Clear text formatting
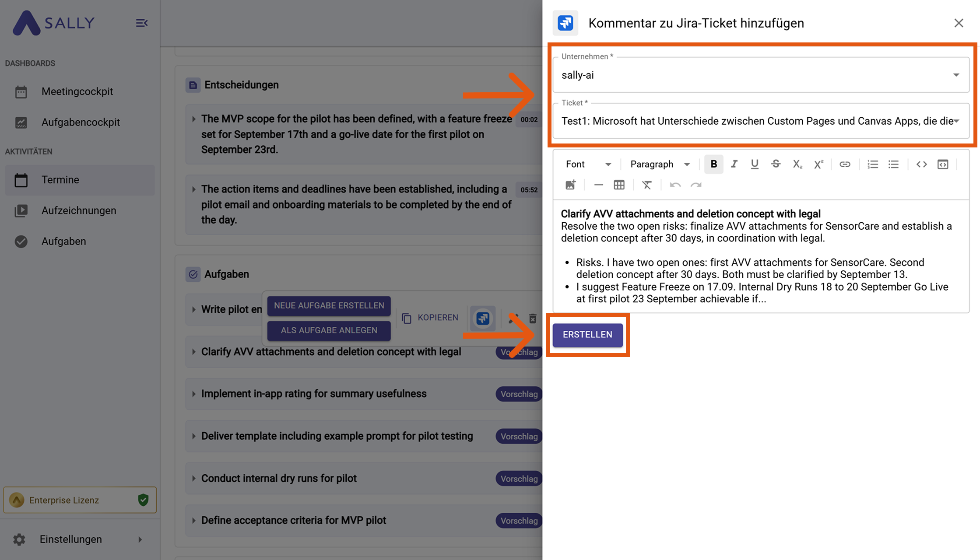The width and height of the screenshot is (980, 560). tap(646, 185)
